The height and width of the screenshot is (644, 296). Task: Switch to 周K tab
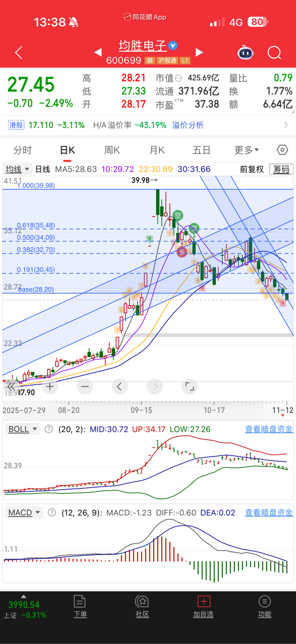pos(112,150)
